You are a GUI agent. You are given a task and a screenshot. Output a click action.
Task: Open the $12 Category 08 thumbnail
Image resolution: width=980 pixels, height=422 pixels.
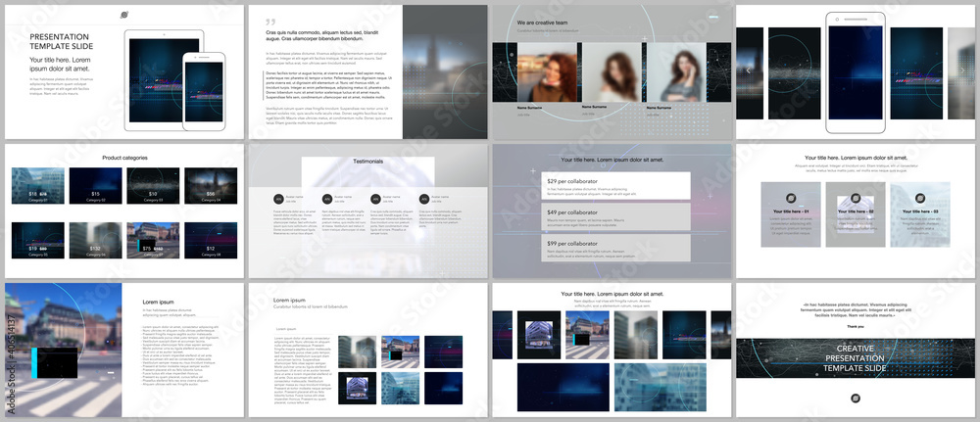(211, 240)
